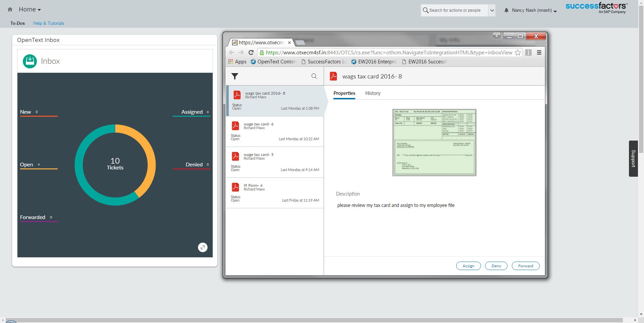This screenshot has width=644, height=323.
Task: Open the Apps bookmarks shortcut
Action: 237,62
